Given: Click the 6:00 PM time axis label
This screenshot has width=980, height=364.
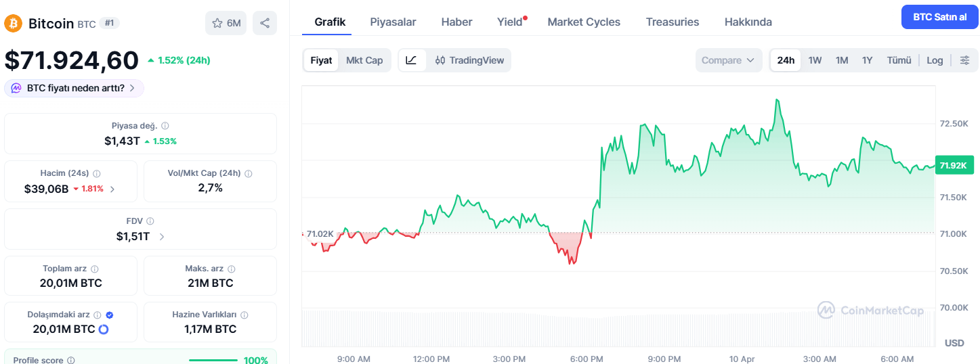Looking at the screenshot, I should click(x=587, y=359).
